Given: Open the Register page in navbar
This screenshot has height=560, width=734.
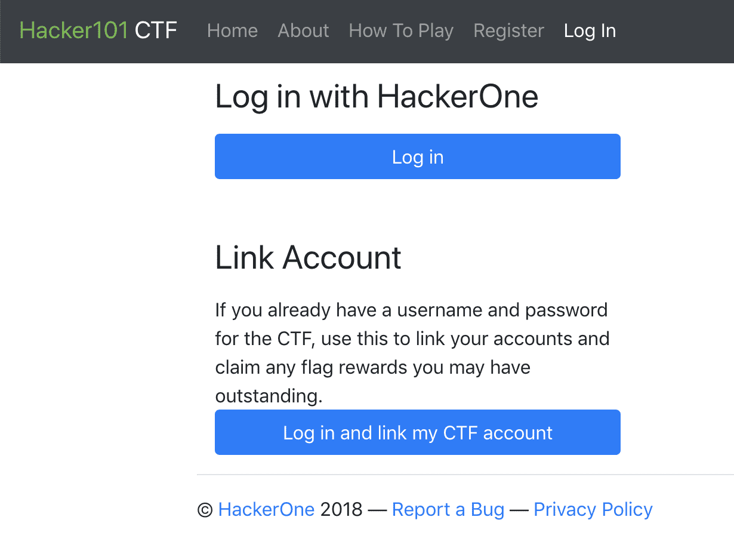Looking at the screenshot, I should pos(508,30).
